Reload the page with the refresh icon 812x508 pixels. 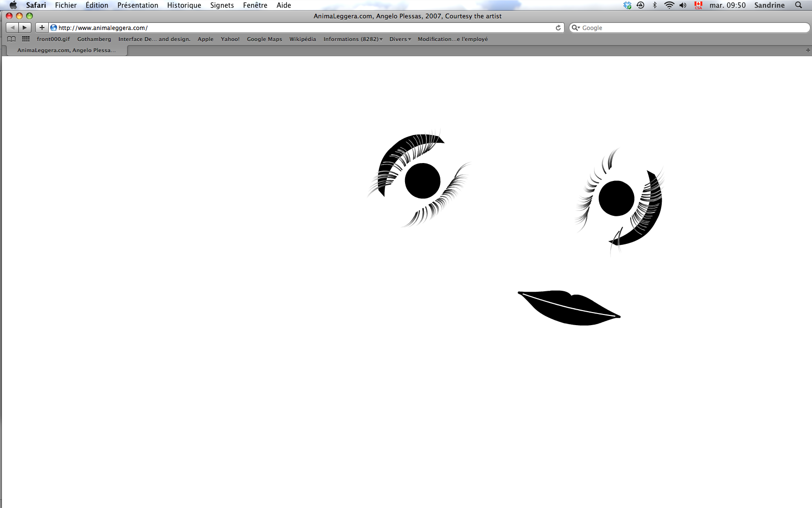(558, 28)
